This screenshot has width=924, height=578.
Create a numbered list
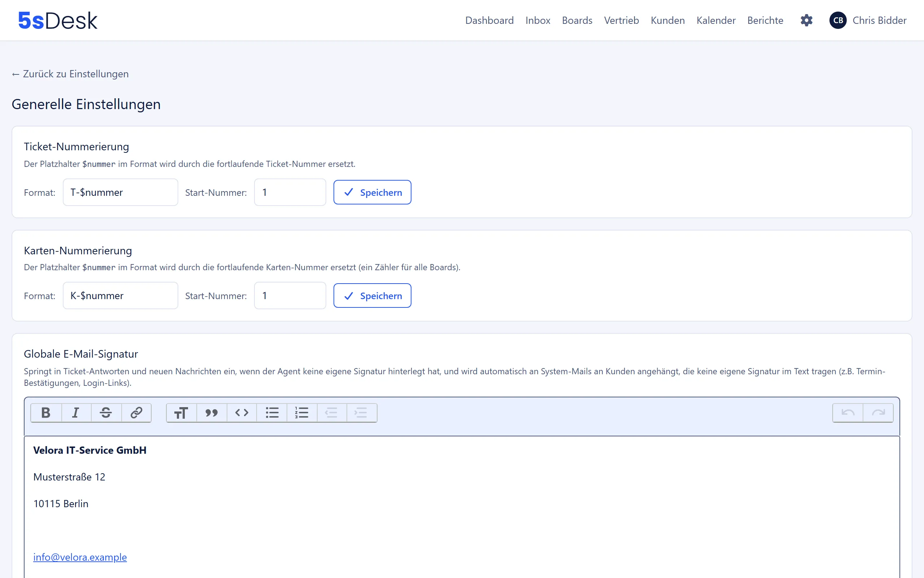tap(302, 413)
